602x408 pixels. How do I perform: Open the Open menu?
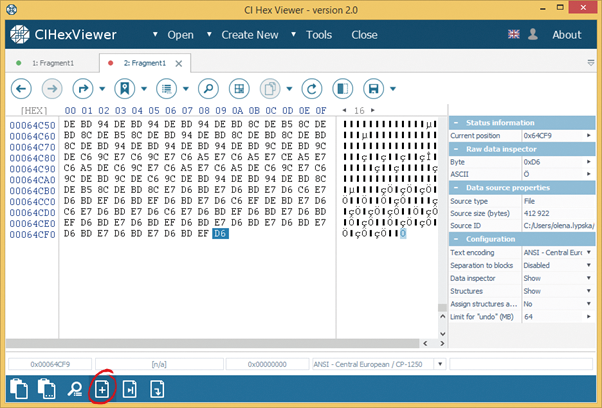click(x=180, y=35)
